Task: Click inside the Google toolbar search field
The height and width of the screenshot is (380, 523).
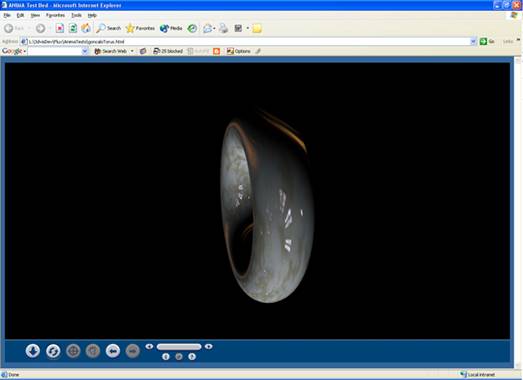Action: (x=55, y=51)
